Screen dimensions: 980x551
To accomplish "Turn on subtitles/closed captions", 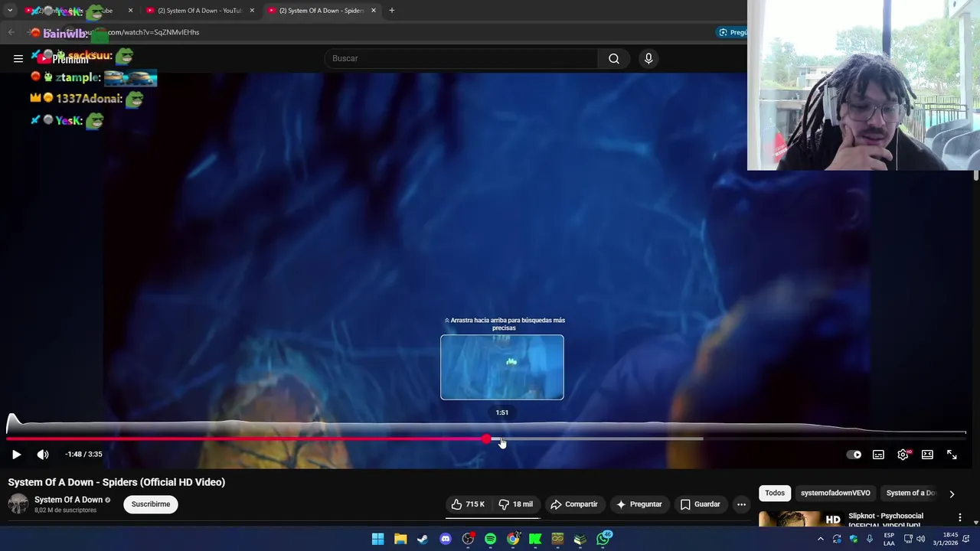I will tap(878, 455).
